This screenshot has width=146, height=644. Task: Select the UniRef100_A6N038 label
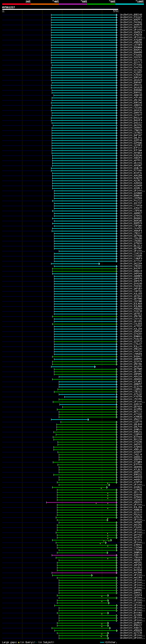(x=131, y=95)
